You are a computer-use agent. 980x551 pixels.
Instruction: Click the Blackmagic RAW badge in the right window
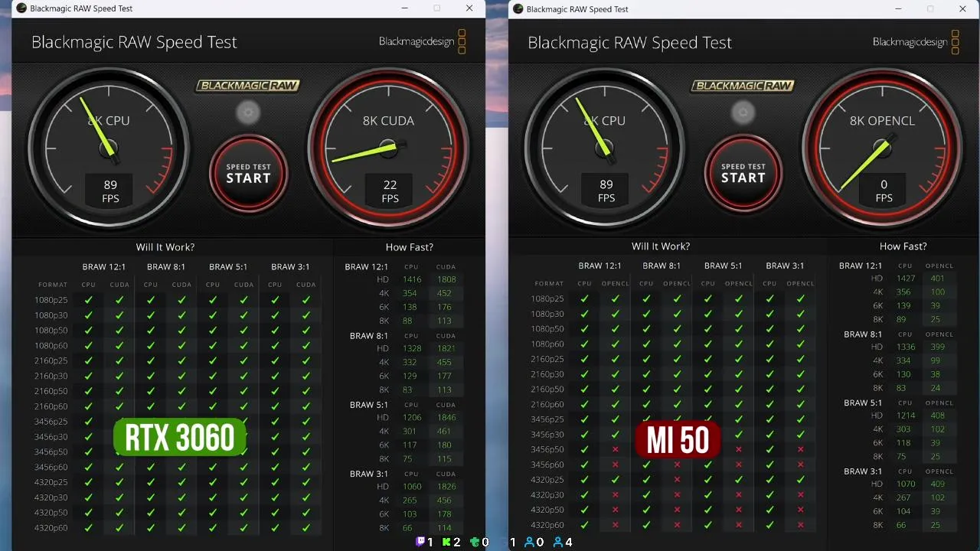tap(743, 86)
